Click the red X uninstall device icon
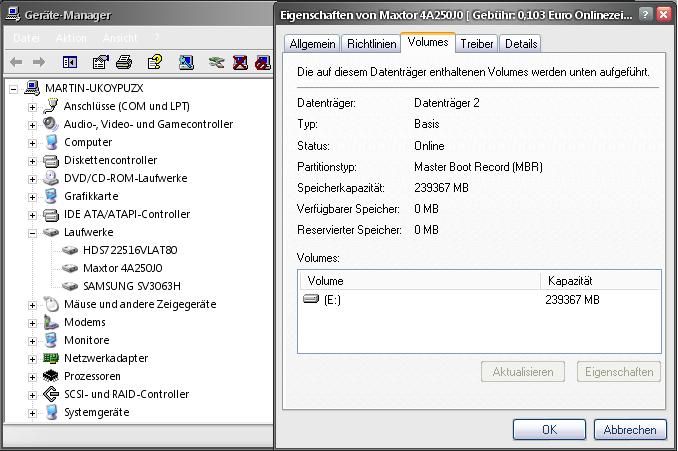The image size is (678, 451). [240, 63]
